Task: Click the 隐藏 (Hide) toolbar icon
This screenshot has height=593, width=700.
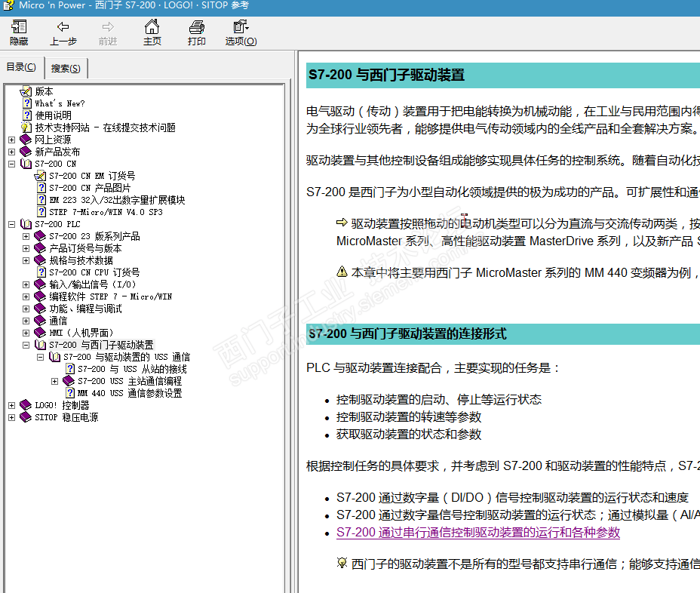Action: coord(19,27)
